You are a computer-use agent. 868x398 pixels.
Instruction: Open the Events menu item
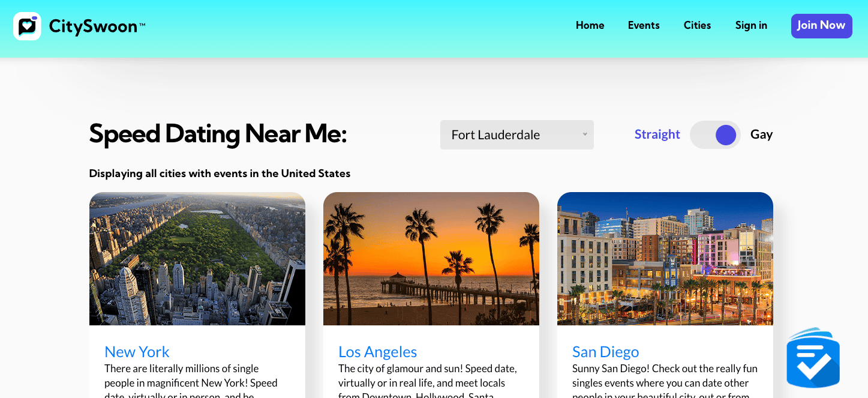click(x=644, y=25)
